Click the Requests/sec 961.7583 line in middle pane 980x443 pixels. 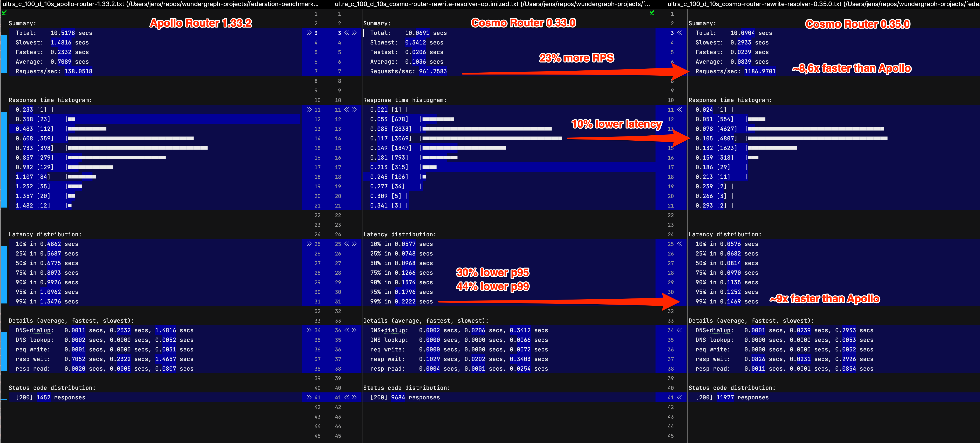[408, 72]
